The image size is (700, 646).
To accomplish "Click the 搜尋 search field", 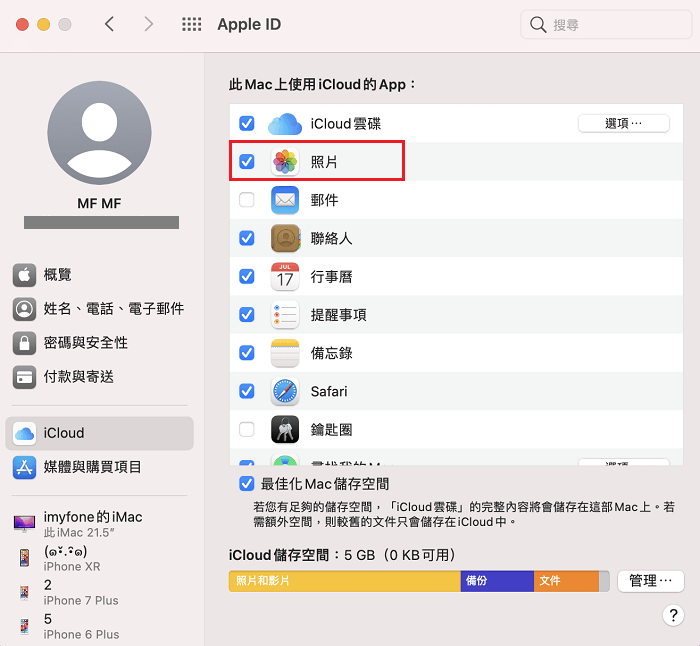I will 606,25.
